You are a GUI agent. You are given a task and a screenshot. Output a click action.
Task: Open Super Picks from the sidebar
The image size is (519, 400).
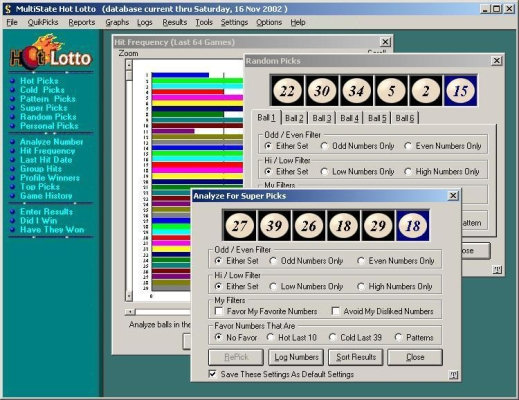pyautogui.click(x=44, y=108)
